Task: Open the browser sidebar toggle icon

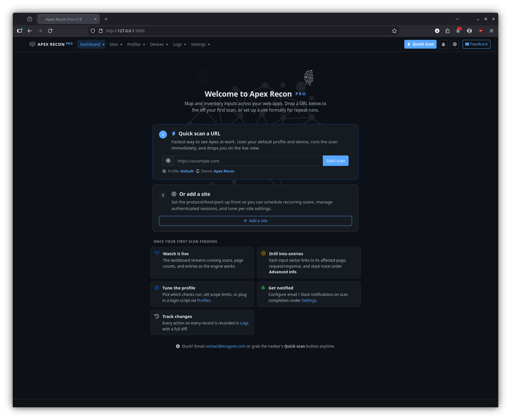Action: tap(20, 31)
